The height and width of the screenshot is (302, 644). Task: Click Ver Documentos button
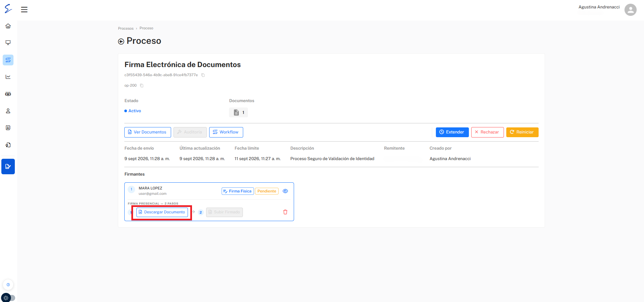tap(148, 132)
